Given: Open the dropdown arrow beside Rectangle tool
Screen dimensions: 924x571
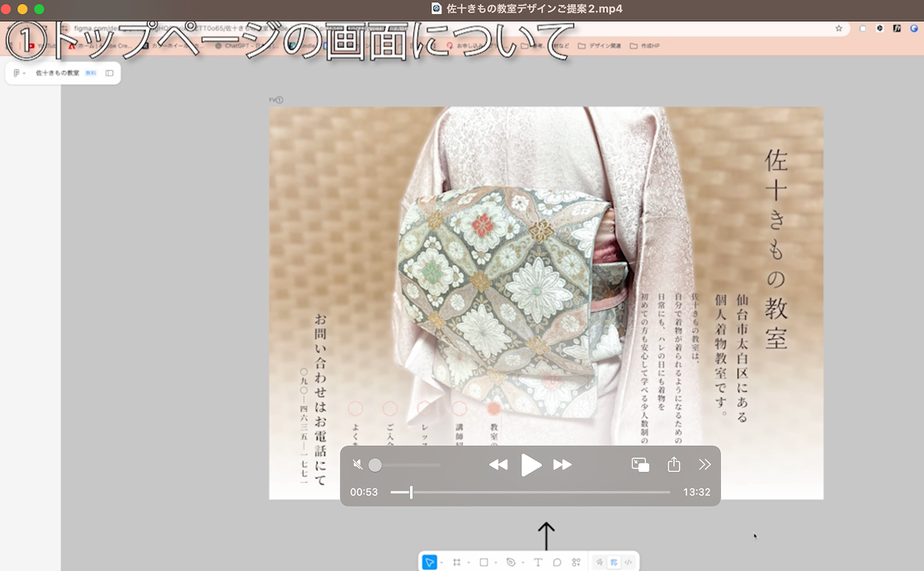Looking at the screenshot, I should click(496, 563).
